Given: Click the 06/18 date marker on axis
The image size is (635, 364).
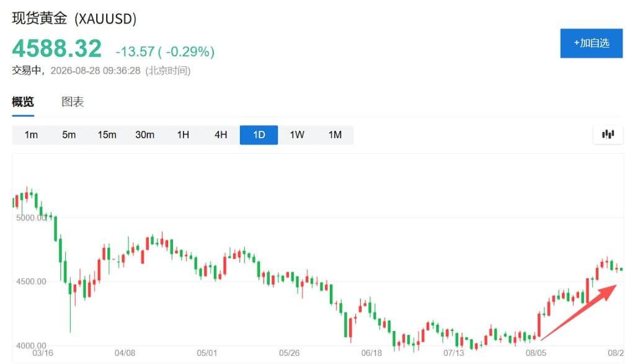Looking at the screenshot, I should (371, 353).
